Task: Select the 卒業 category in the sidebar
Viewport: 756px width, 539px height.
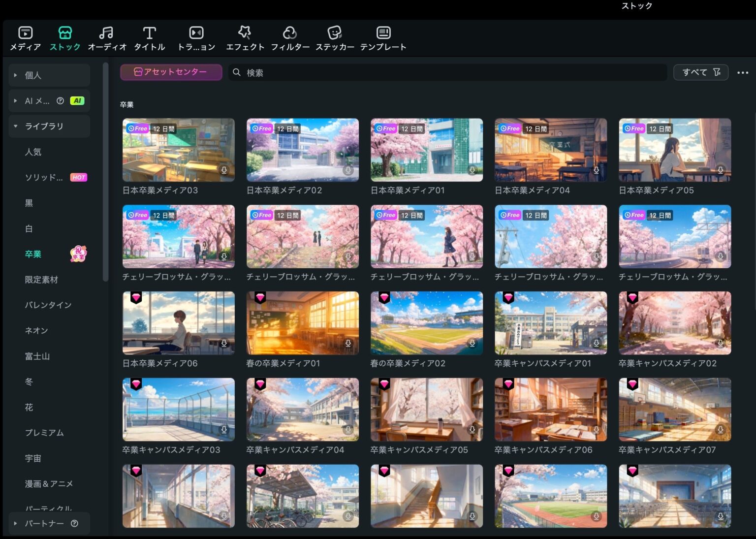Action: coord(33,254)
